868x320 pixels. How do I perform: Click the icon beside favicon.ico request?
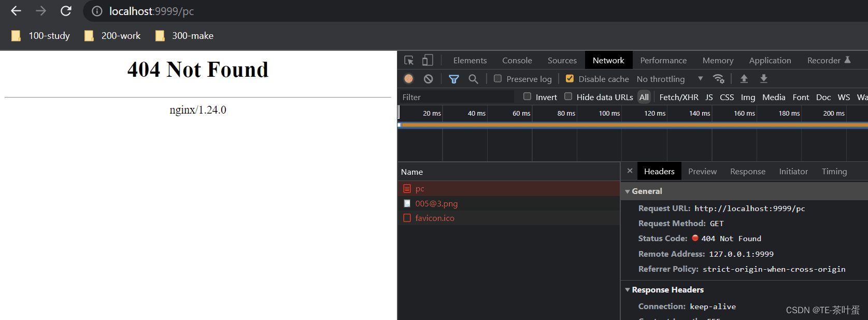point(407,218)
